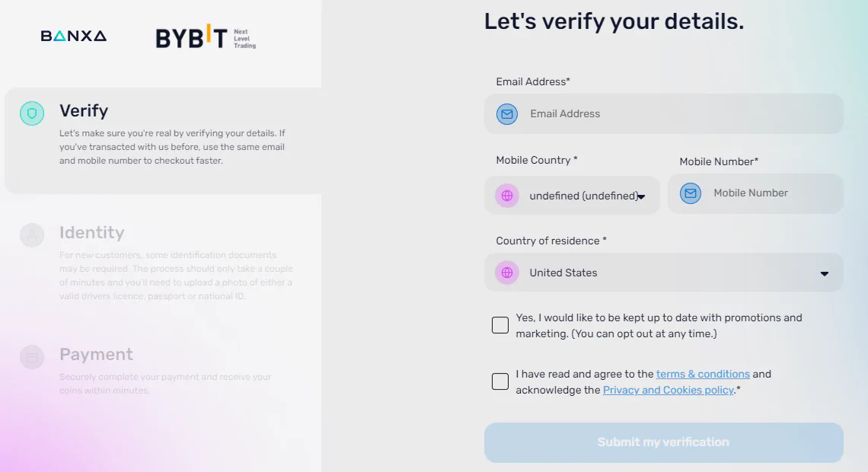This screenshot has height=472, width=868.
Task: Open the terms & conditions link
Action: pos(703,374)
